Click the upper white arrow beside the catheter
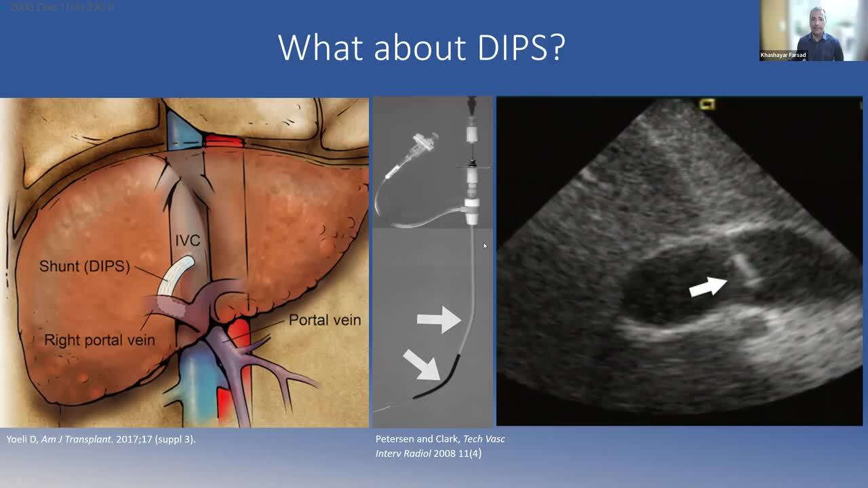The image size is (868, 488). click(x=438, y=319)
